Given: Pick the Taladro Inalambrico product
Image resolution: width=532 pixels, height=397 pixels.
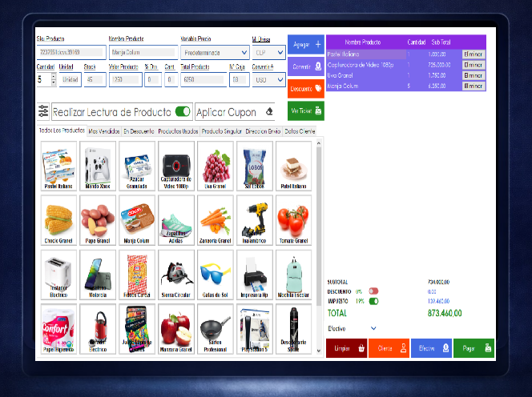Looking at the screenshot, I should tap(256, 218).
